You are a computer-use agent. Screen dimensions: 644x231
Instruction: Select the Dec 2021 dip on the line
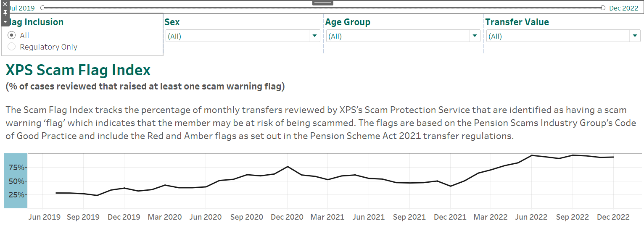[x=451, y=186]
